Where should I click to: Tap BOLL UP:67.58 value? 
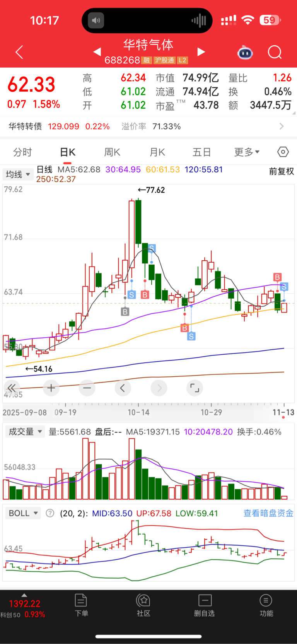tap(154, 513)
